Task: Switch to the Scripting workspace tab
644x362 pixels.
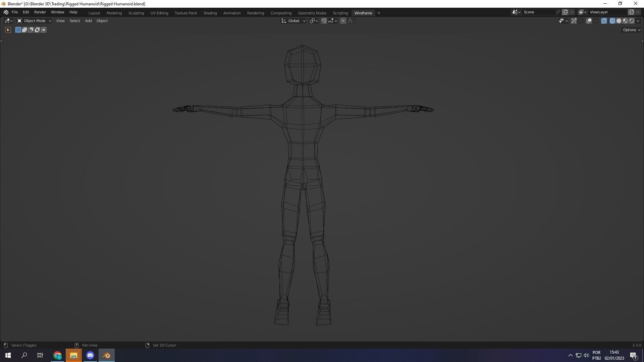Action: pyautogui.click(x=340, y=13)
